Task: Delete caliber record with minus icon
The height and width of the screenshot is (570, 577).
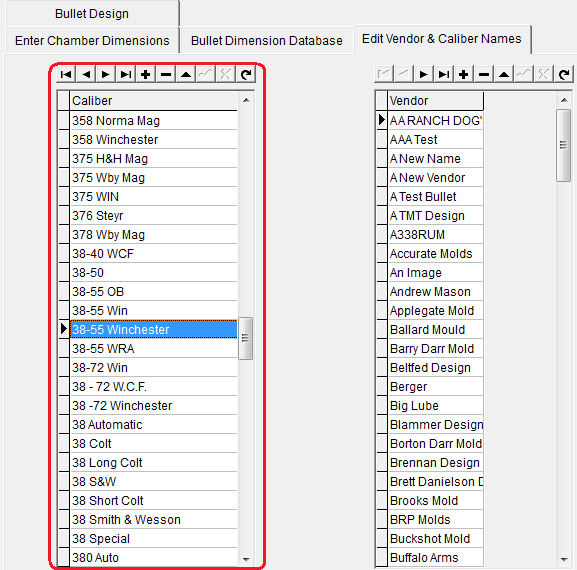Action: 166,74
